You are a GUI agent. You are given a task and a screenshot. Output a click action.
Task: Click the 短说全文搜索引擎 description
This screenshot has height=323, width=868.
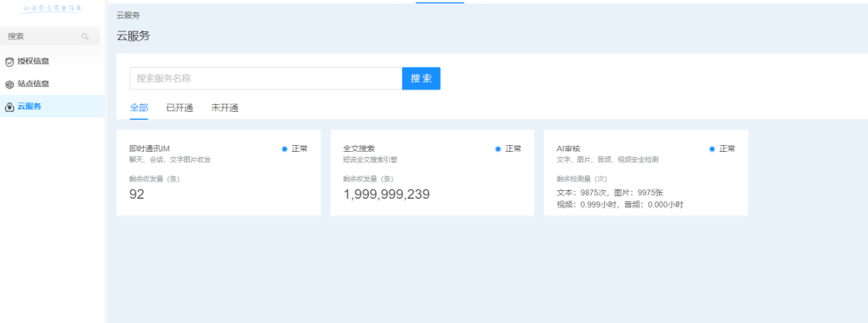tap(371, 160)
